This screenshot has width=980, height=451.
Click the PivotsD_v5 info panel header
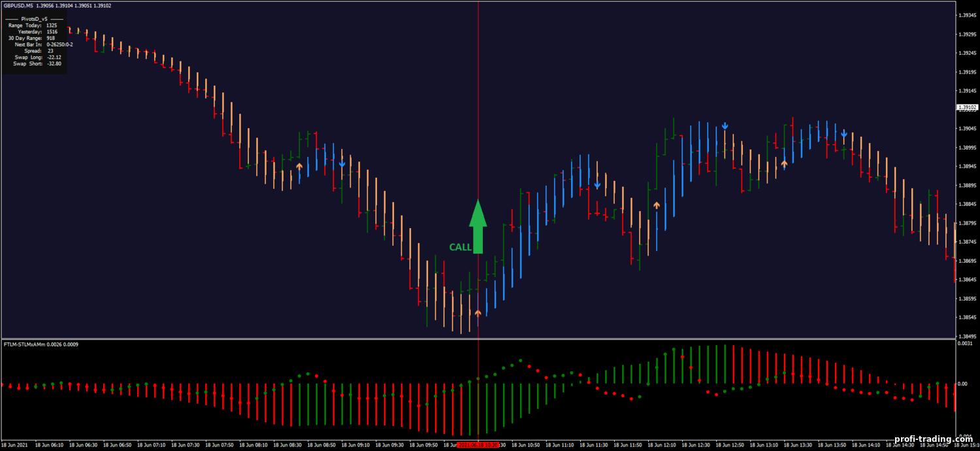(34, 19)
